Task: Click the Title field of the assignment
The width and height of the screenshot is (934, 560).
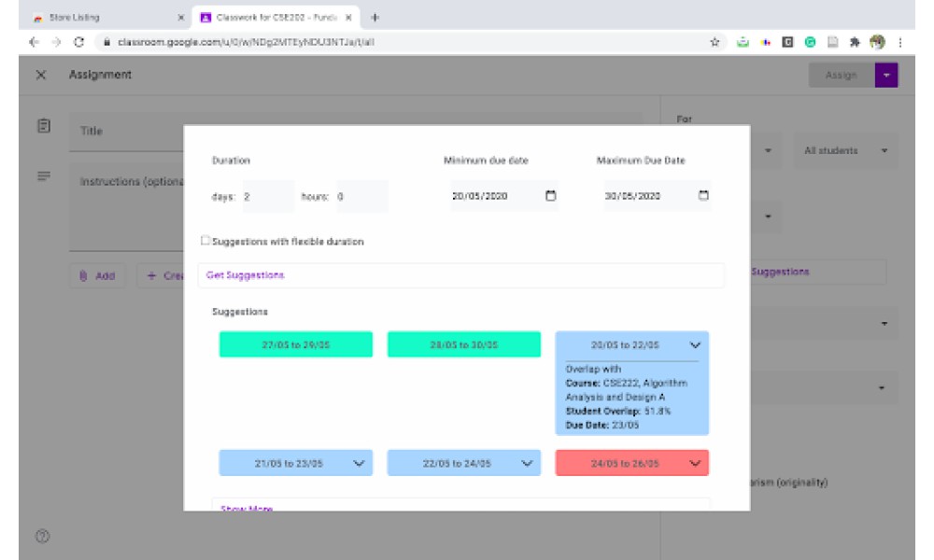Action: (126, 131)
